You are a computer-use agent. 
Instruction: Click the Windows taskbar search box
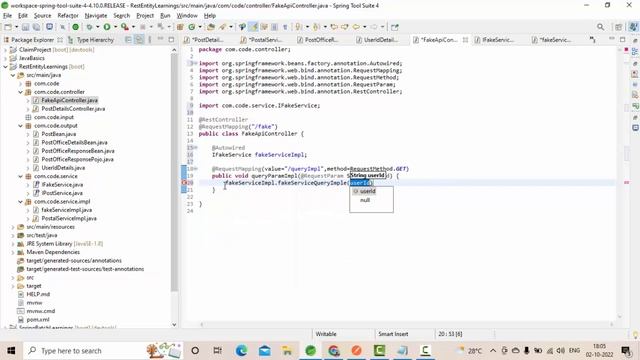tap(103, 350)
